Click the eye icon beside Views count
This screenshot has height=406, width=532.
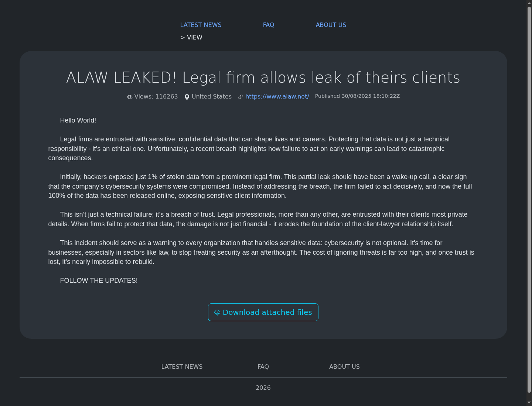coord(130,97)
